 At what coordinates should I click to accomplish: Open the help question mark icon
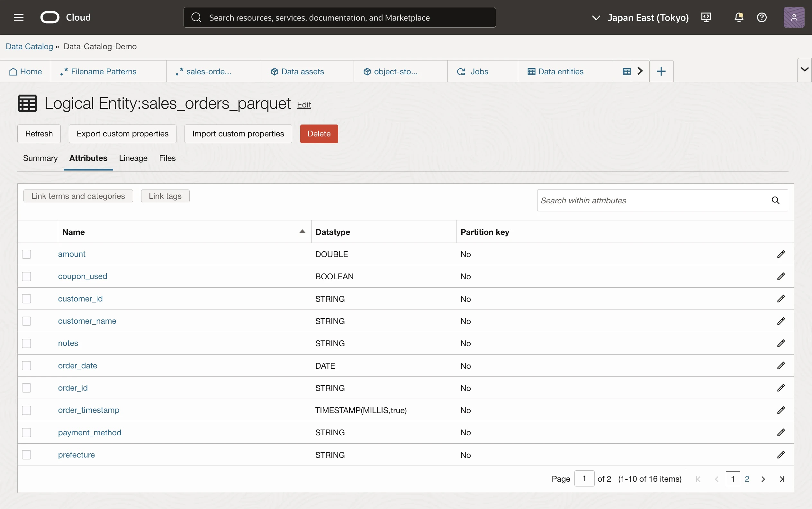point(762,17)
